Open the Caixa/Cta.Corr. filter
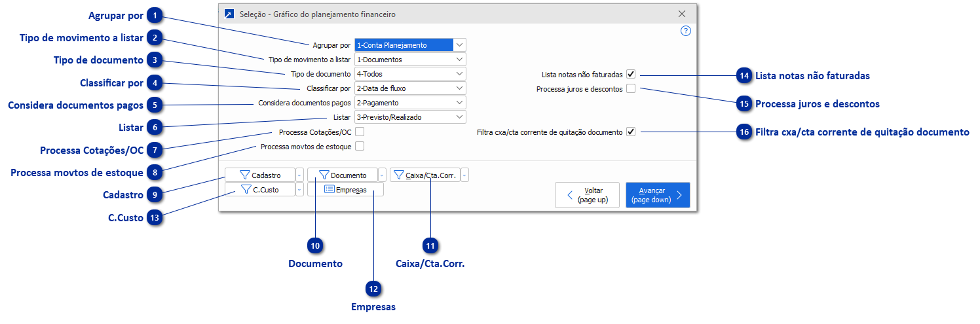 click(x=424, y=175)
